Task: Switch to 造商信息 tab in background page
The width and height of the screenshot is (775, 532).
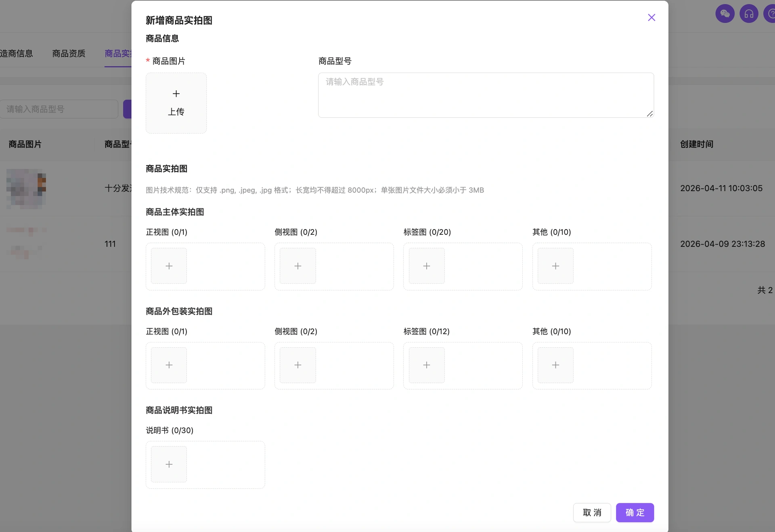Action: (16, 54)
